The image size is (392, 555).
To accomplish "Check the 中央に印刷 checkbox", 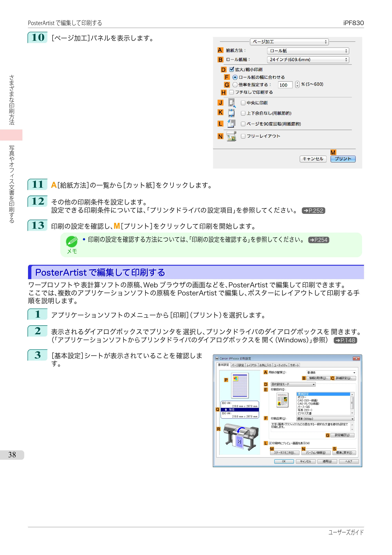I will tap(243, 103).
